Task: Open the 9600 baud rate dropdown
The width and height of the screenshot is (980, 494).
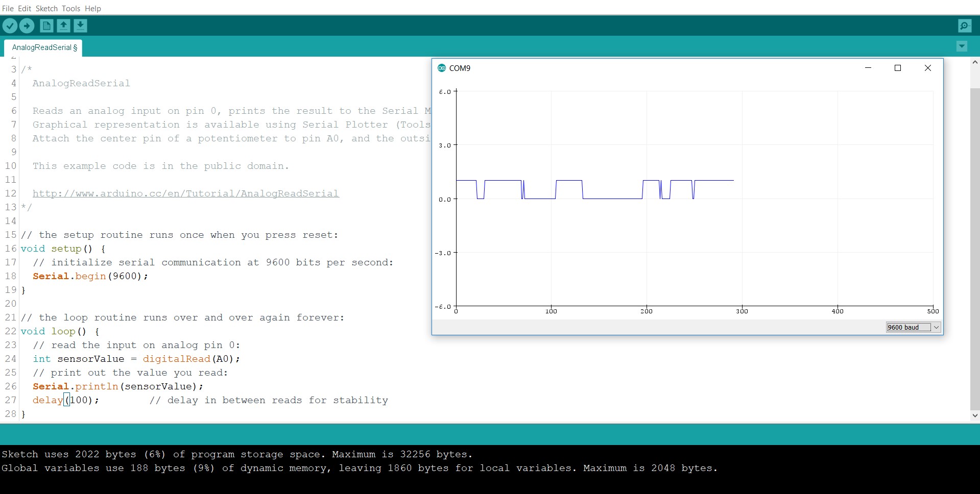Action: pos(913,327)
